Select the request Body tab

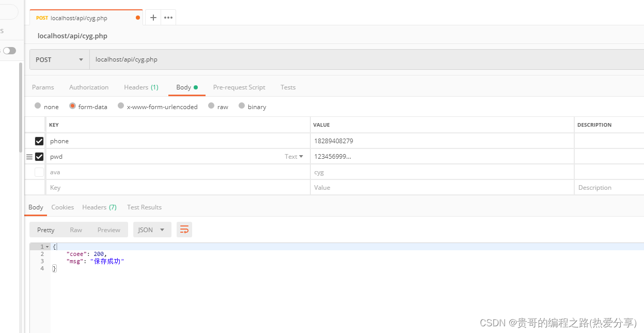(x=187, y=87)
